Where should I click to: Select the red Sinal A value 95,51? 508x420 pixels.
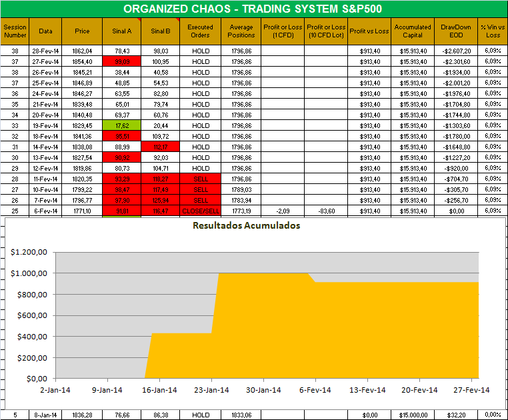click(x=122, y=137)
